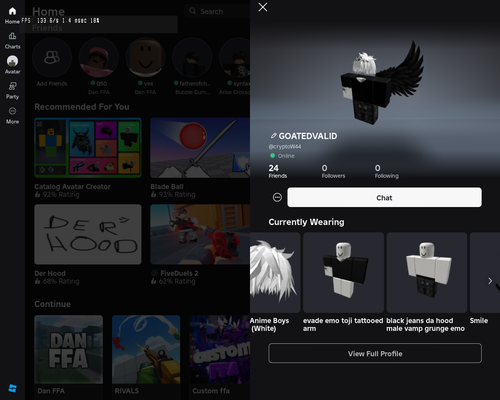Continue playing Dan FFA
The height and width of the screenshot is (400, 500).
(69, 349)
